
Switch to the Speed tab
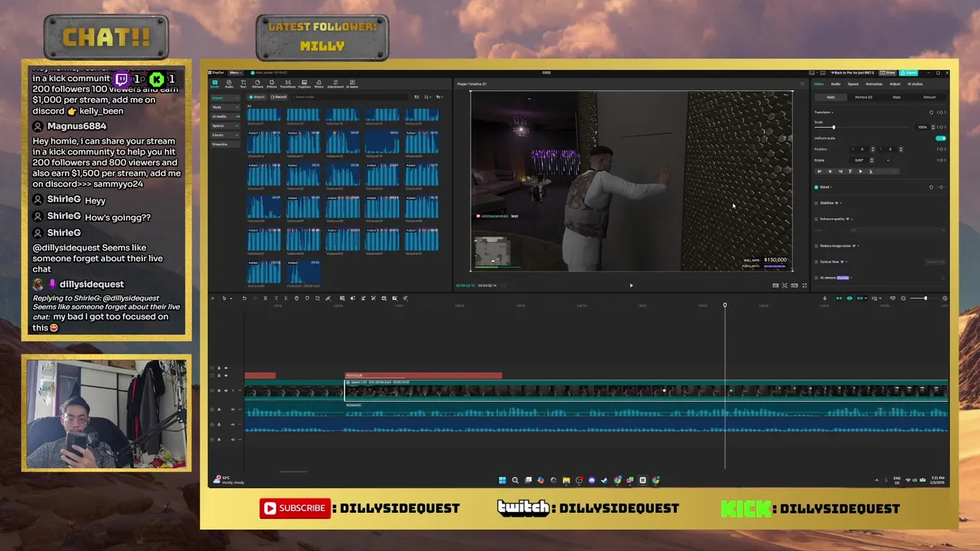[853, 84]
